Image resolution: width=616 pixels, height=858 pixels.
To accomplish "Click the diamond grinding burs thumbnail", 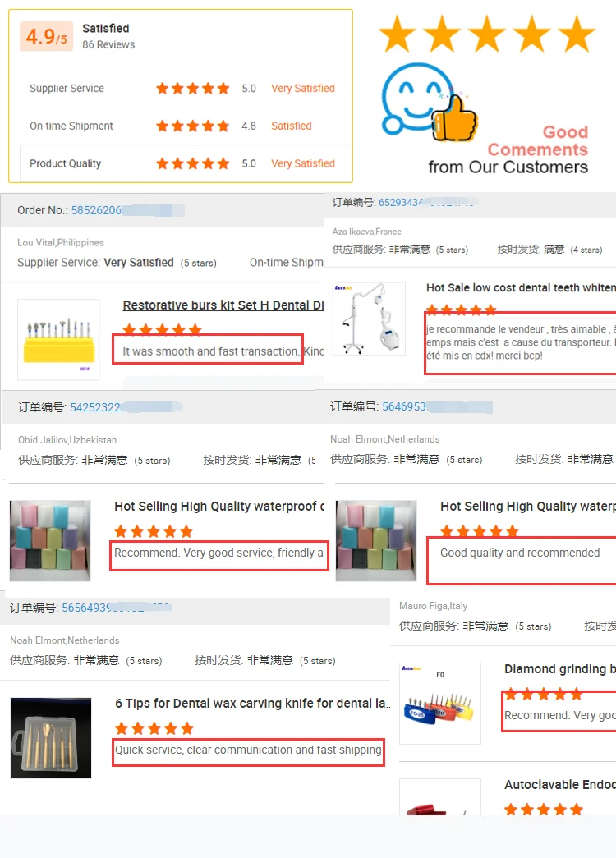I will click(440, 703).
